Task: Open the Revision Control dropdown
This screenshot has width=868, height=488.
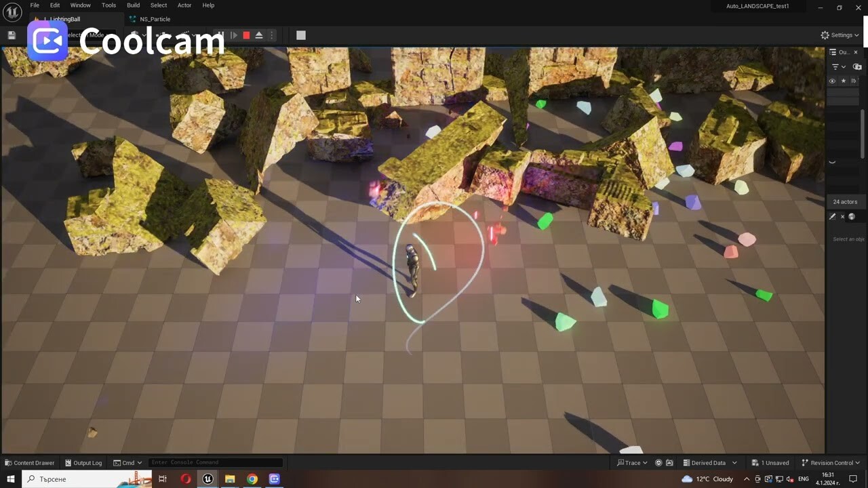Action: pyautogui.click(x=830, y=462)
